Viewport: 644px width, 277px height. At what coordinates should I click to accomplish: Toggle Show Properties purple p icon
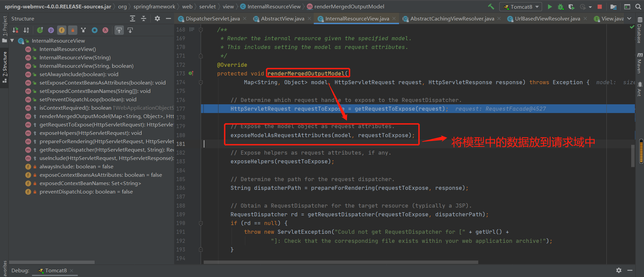click(x=51, y=30)
